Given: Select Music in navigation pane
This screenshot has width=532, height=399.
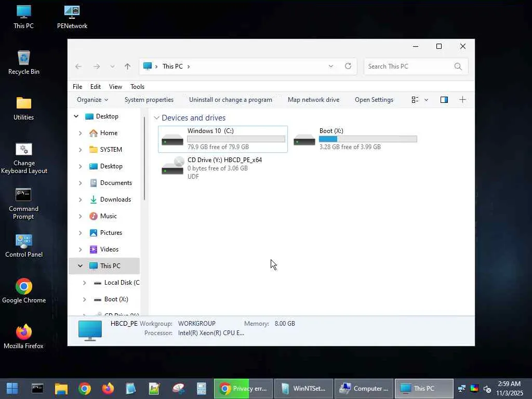Looking at the screenshot, I should pos(108,216).
